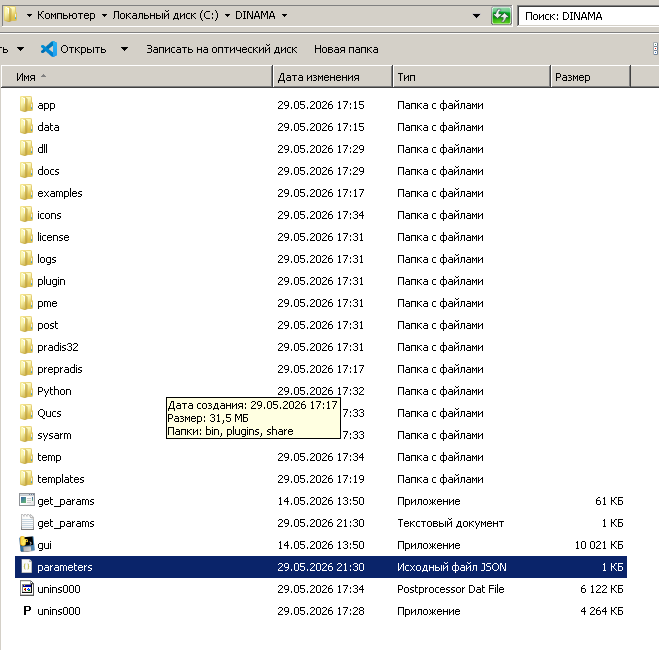Click date 29.05.2026 17:28 for unins000

point(321,611)
